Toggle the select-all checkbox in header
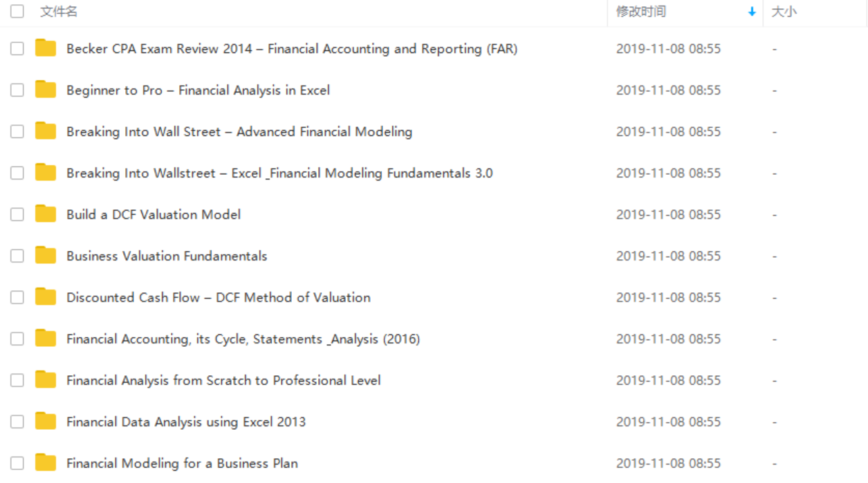Viewport: 868px width, 483px height. click(x=17, y=11)
